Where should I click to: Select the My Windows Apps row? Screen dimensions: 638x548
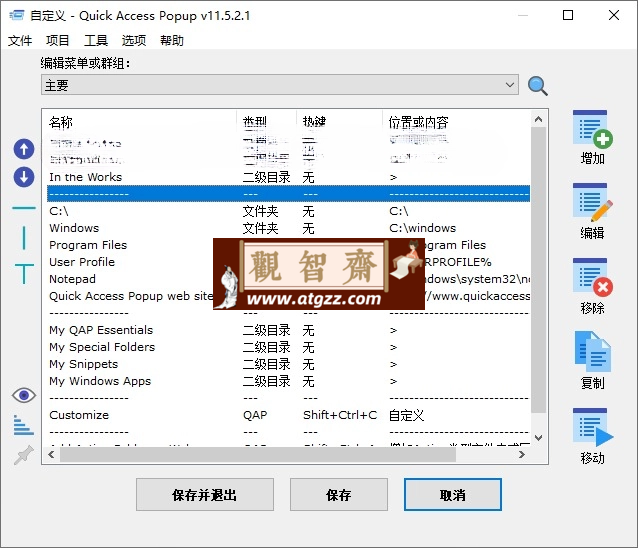click(x=288, y=381)
